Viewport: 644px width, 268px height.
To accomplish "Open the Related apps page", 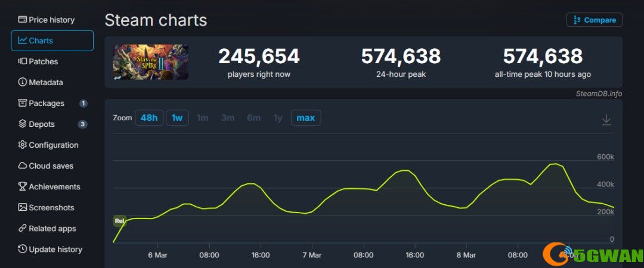I will [52, 229].
